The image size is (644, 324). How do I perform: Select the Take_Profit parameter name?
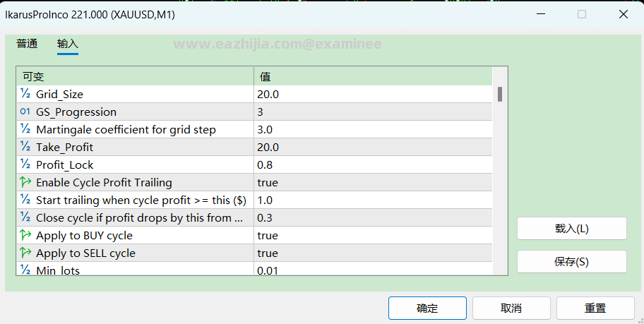coord(64,148)
